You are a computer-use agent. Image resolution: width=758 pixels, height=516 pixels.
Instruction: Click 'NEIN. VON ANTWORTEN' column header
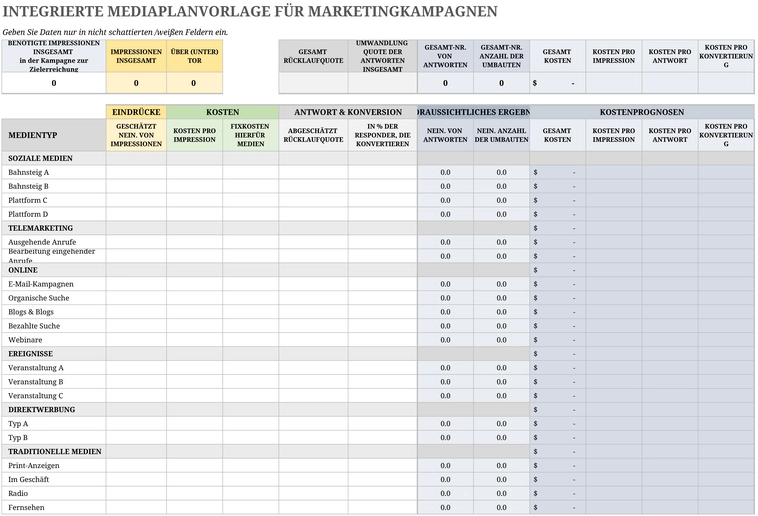pos(445,135)
